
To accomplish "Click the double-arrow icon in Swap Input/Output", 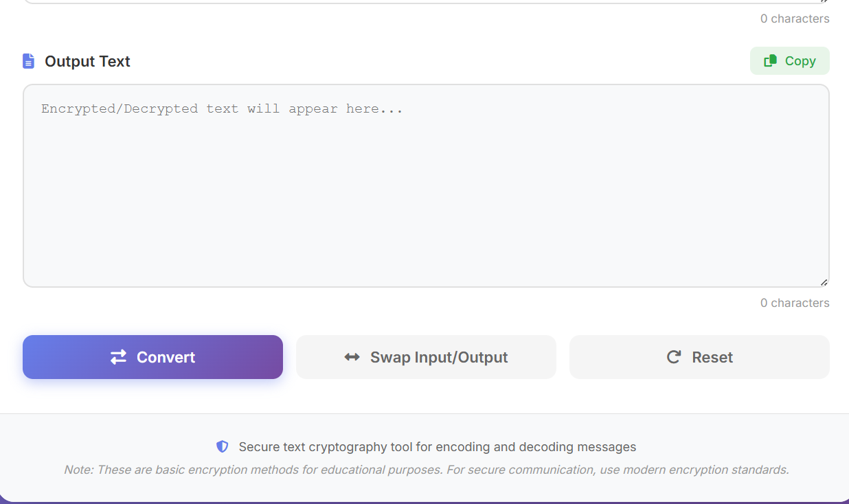I will (352, 357).
